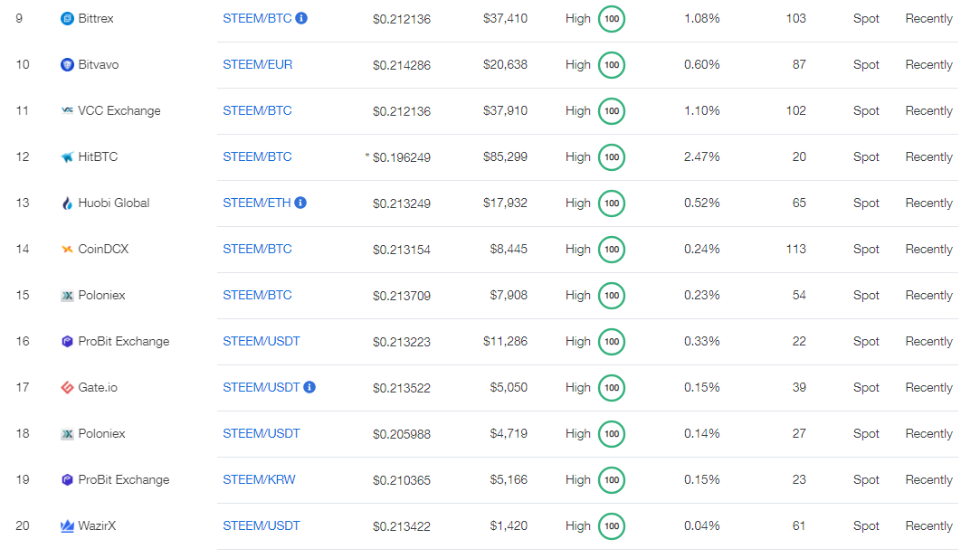Click the confidence score circle for Bittrex
Image resolution: width=980 pixels, height=558 pixels.
[612, 19]
